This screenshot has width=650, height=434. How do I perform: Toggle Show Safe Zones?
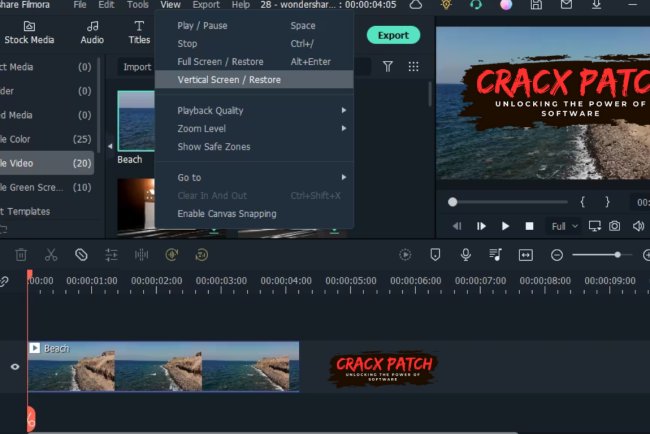tap(254, 147)
